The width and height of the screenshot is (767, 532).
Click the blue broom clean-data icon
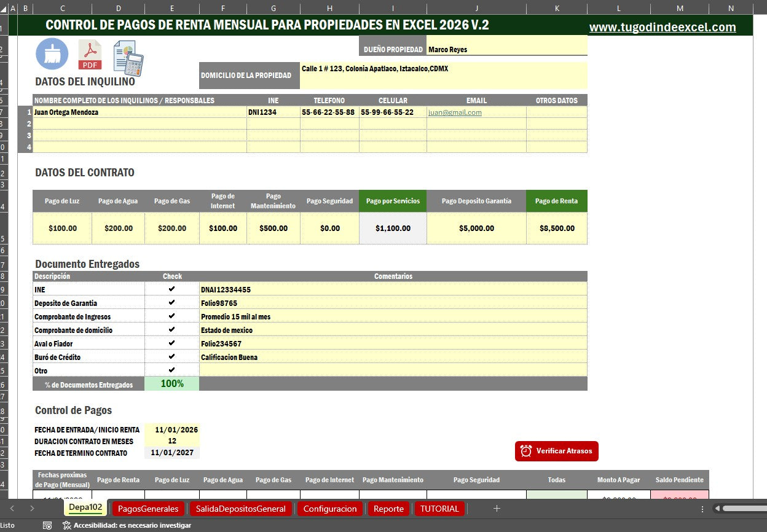pyautogui.click(x=52, y=54)
